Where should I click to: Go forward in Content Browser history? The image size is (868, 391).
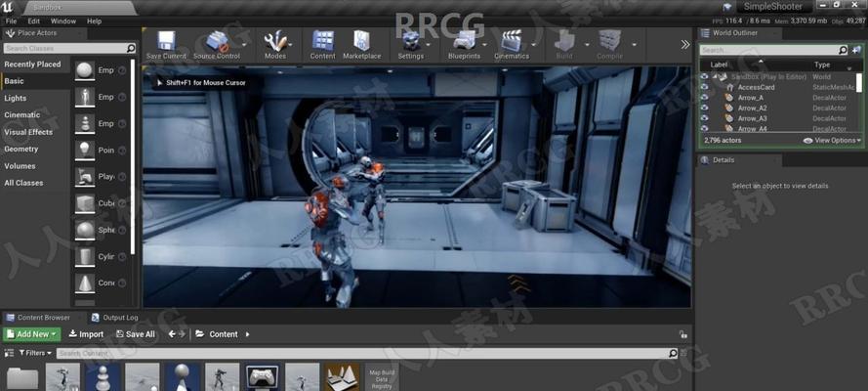[x=182, y=334]
